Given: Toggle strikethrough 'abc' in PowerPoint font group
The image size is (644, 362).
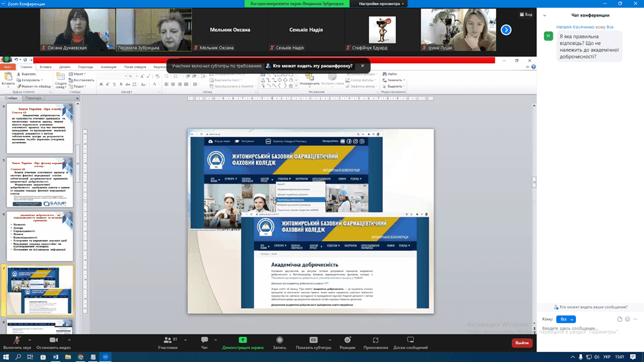Looking at the screenshot, I should tap(128, 84).
